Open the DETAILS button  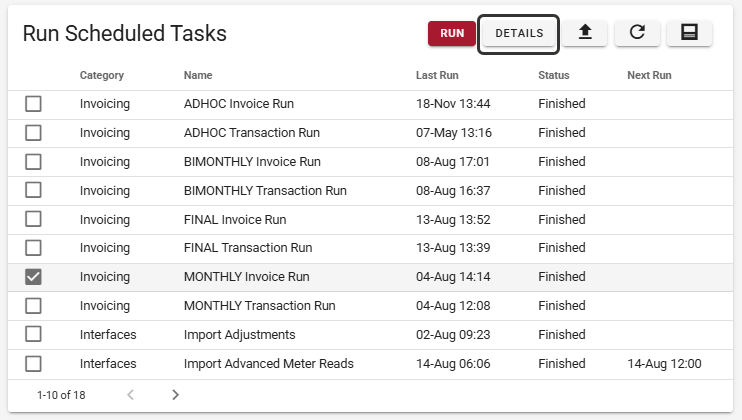point(519,33)
